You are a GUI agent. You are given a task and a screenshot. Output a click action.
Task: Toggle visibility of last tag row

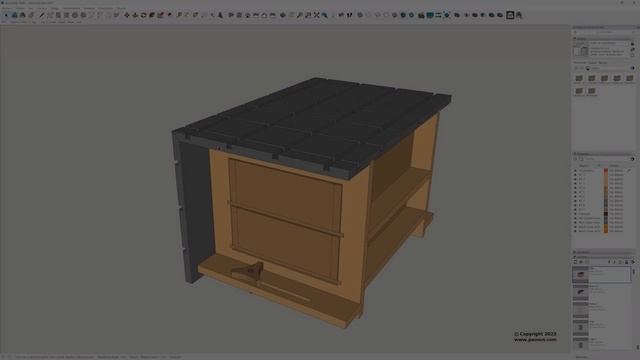pyautogui.click(x=576, y=231)
